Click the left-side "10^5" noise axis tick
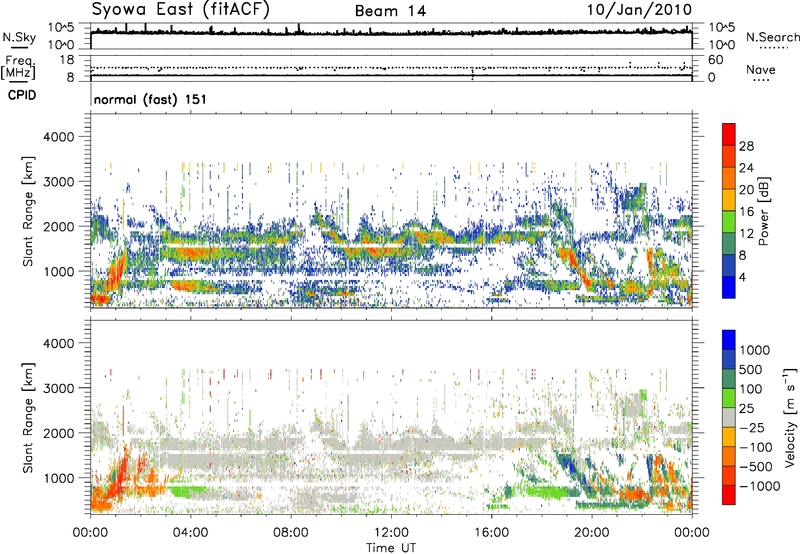This screenshot has height=554, width=800. (x=61, y=28)
